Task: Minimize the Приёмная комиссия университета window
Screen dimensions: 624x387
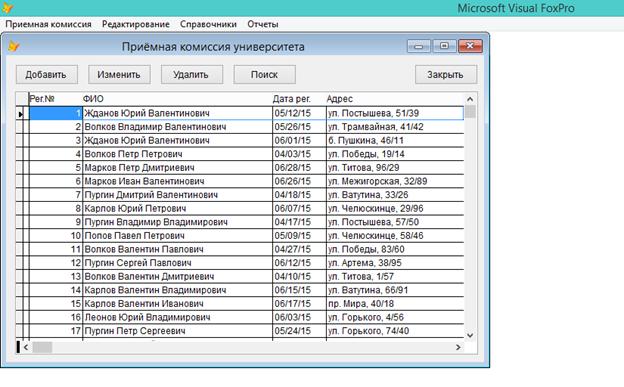Action: pos(419,46)
